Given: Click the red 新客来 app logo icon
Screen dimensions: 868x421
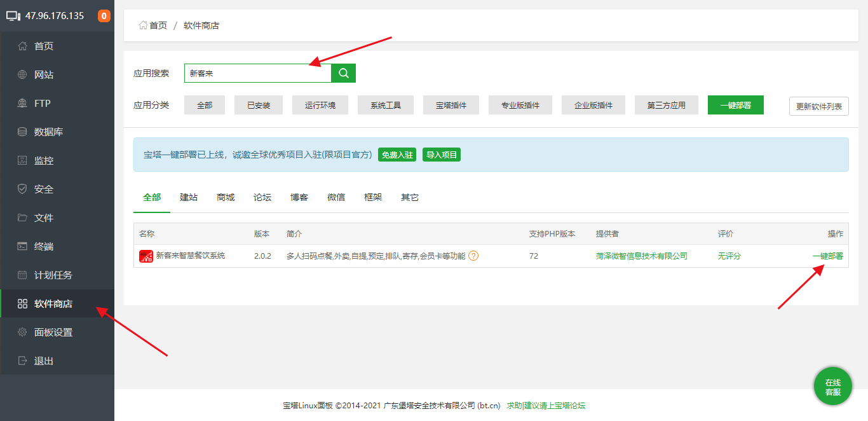Looking at the screenshot, I should (x=146, y=256).
